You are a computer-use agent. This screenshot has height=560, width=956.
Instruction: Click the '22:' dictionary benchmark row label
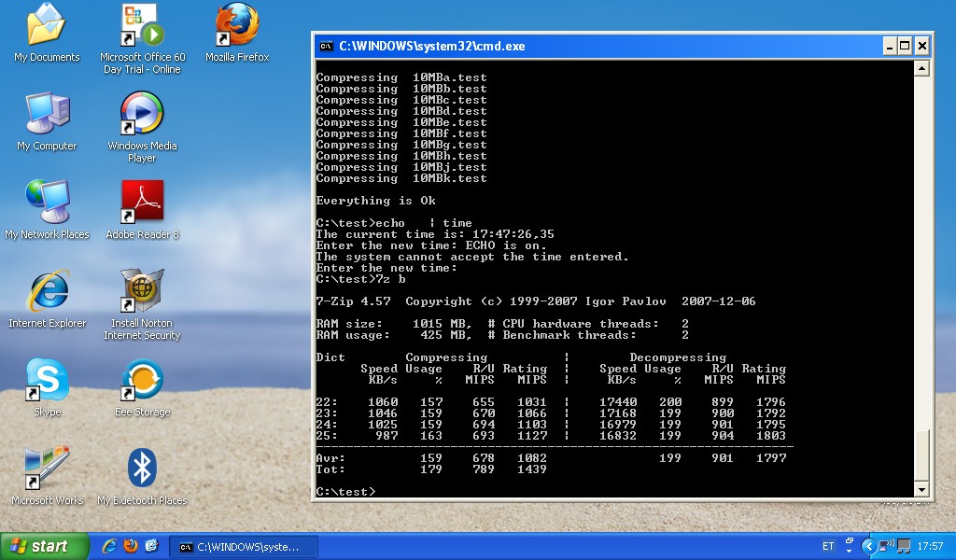(x=327, y=402)
